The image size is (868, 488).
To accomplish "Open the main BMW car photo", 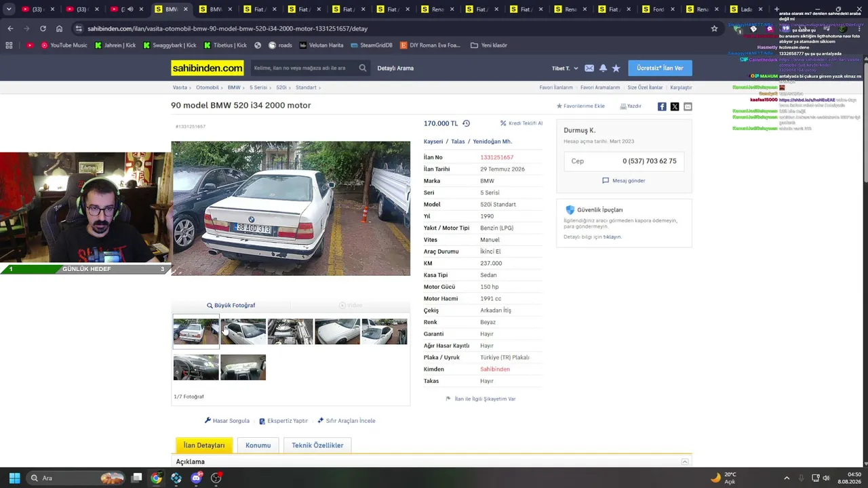I will [x=290, y=208].
